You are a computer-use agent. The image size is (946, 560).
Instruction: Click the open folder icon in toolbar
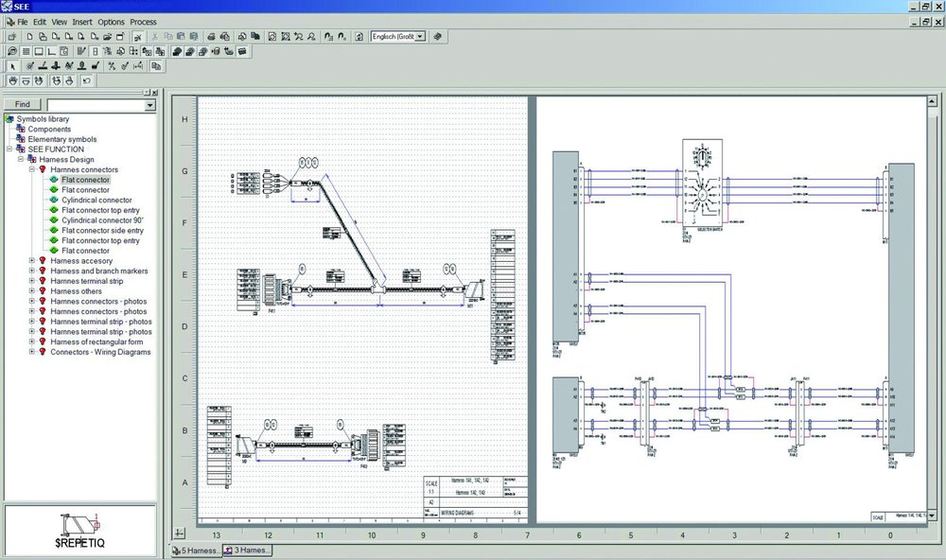(107, 37)
